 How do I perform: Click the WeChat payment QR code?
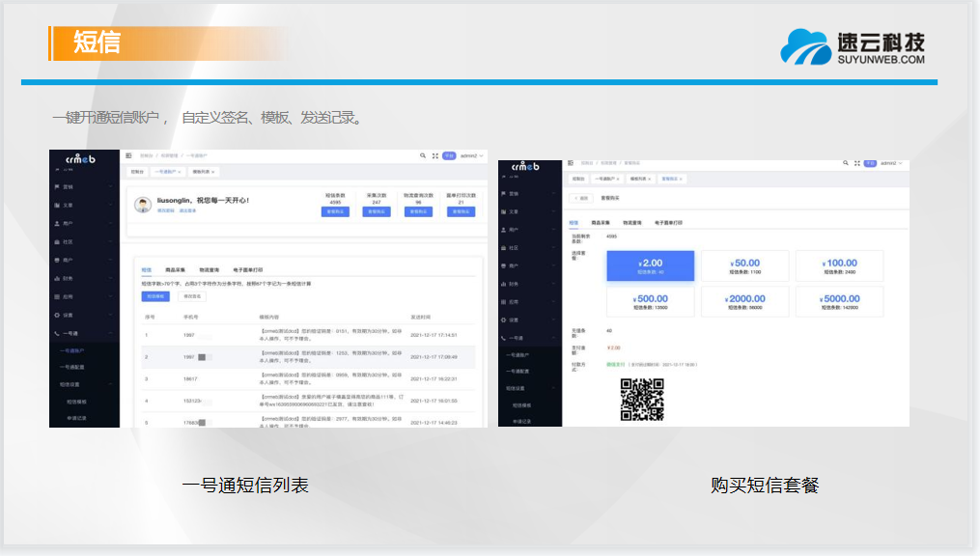point(642,400)
